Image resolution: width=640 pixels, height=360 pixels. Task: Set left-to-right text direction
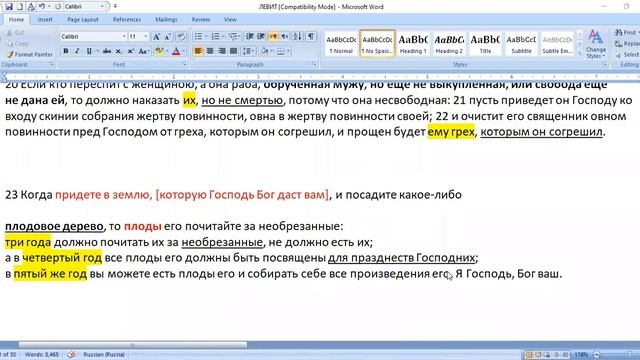click(x=273, y=37)
